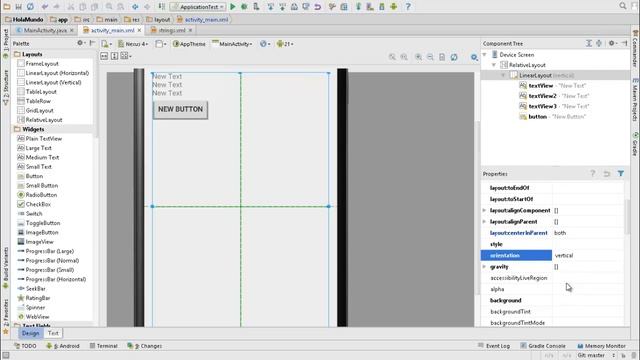The image size is (640, 360).
Task: Close the activity_main.xml tab
Action: click(x=139, y=30)
